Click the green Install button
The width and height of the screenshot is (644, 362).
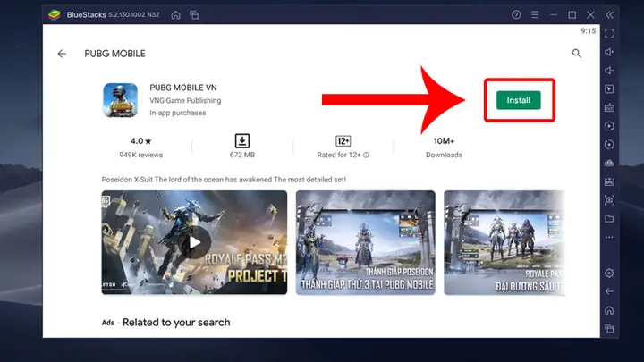[518, 100]
